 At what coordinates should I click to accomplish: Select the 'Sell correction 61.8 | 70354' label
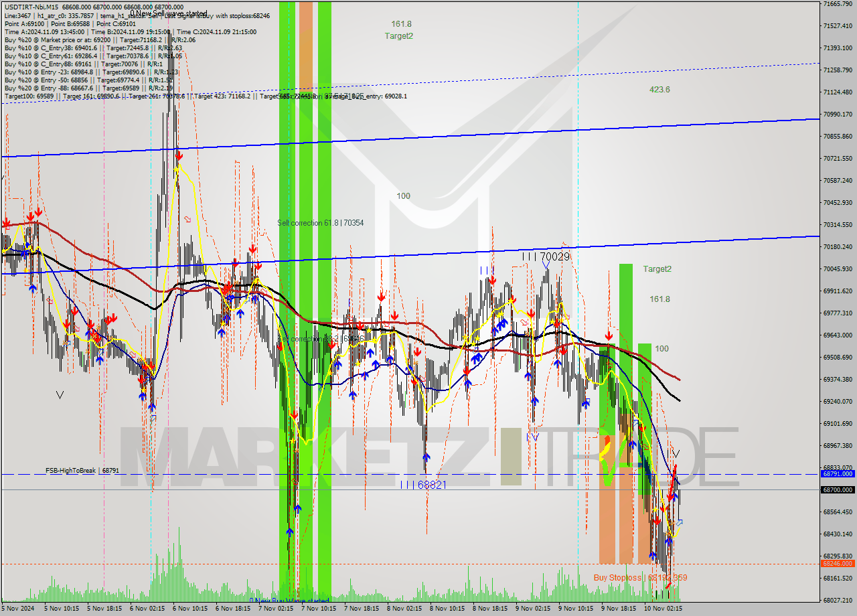point(321,223)
